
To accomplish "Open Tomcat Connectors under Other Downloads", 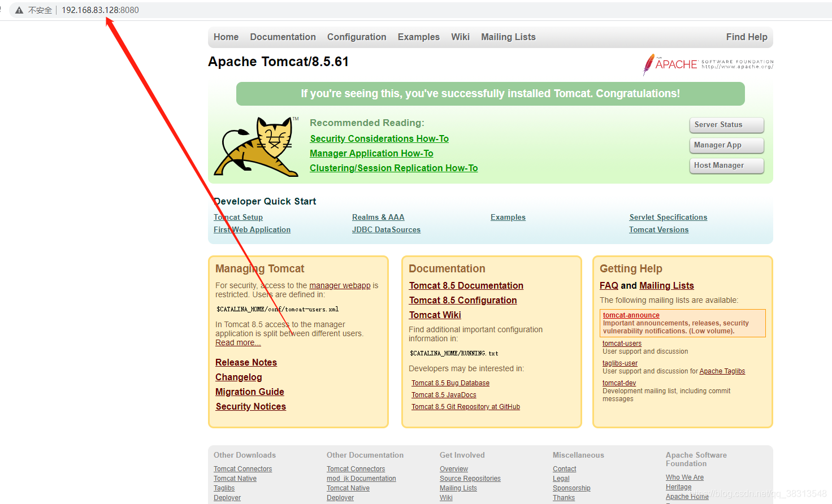I will tap(242, 469).
